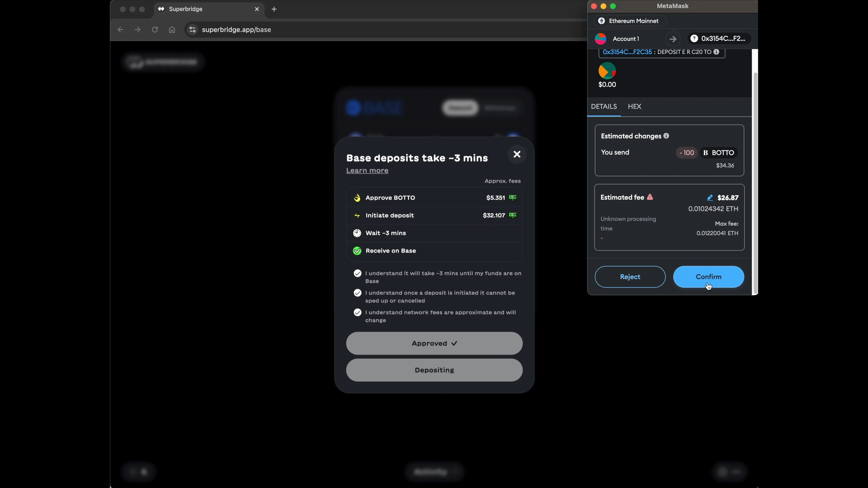Click the 0.01024342 ETH fee value

[x=713, y=209]
